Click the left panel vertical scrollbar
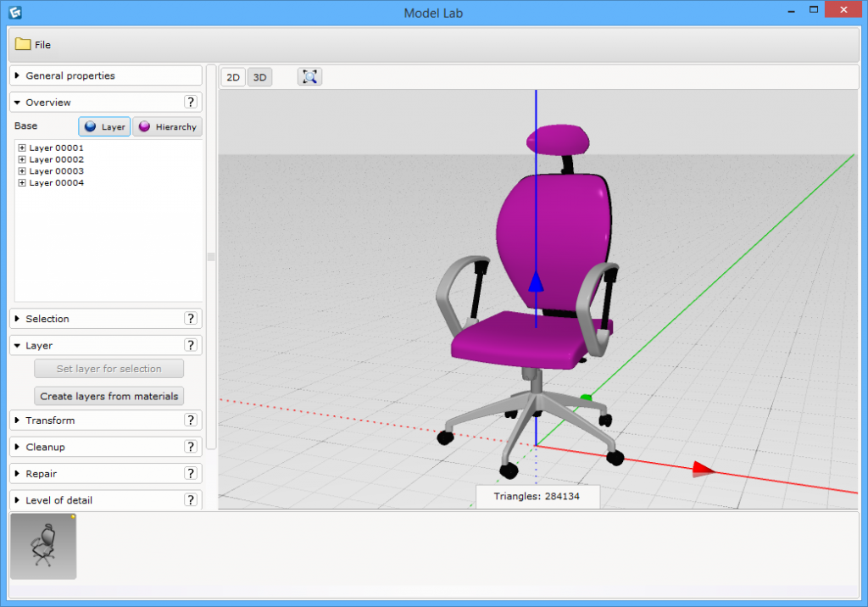The width and height of the screenshot is (868, 607). pos(211,257)
